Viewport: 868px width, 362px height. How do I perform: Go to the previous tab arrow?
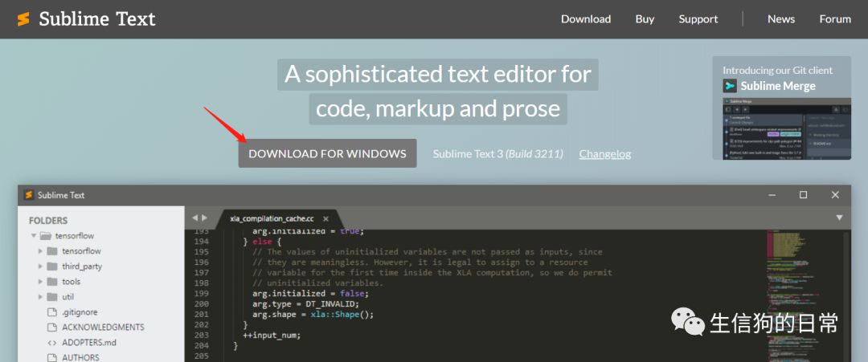[194, 218]
